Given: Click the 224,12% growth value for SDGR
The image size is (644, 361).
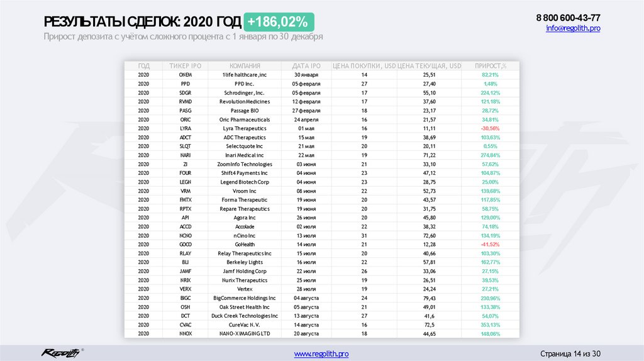Looking at the screenshot, I should [491, 93].
